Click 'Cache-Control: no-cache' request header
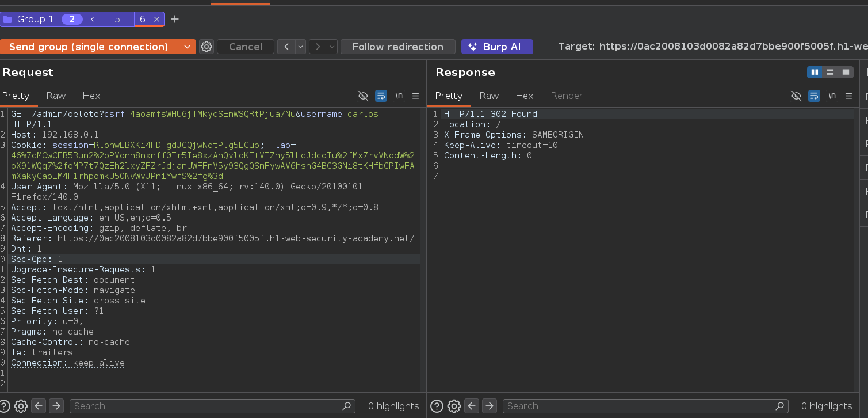The width and height of the screenshot is (868, 418). (x=70, y=342)
